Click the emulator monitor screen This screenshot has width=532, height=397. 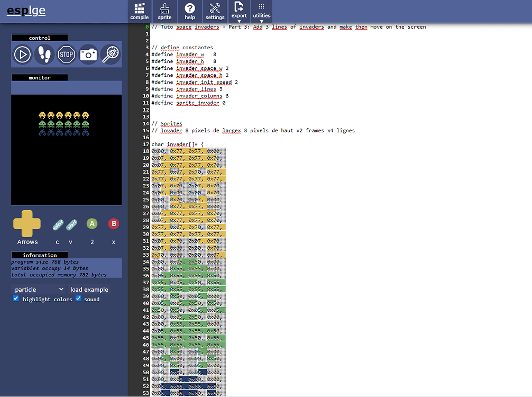[x=66, y=149]
